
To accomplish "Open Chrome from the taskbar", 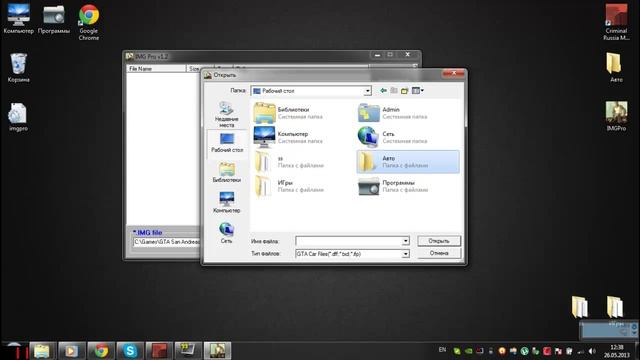I will coord(101,351).
